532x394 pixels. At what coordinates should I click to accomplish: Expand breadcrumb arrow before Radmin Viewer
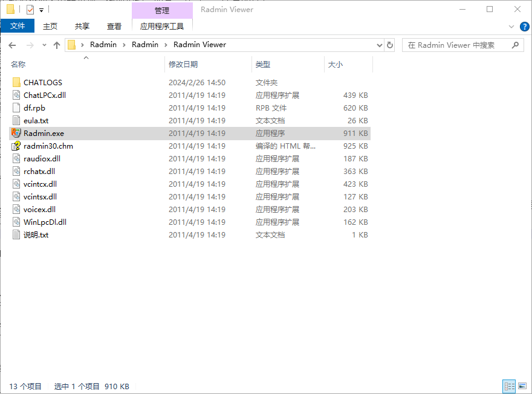tap(166, 45)
